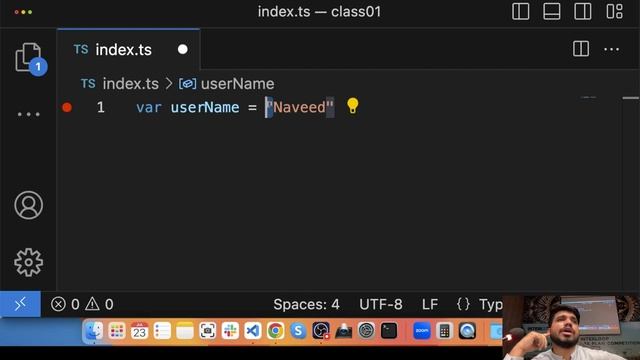Screen dimensions: 640x360
Task: Change indentation via Spaces: 4
Action: [x=306, y=304]
